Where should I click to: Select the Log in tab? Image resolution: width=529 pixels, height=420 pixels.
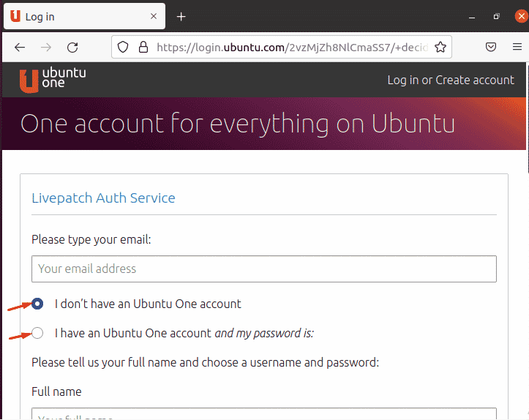pyautogui.click(x=84, y=16)
